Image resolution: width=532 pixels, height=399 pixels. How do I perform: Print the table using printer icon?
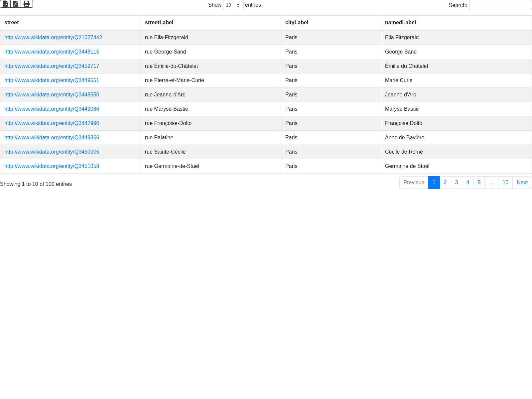[27, 4]
